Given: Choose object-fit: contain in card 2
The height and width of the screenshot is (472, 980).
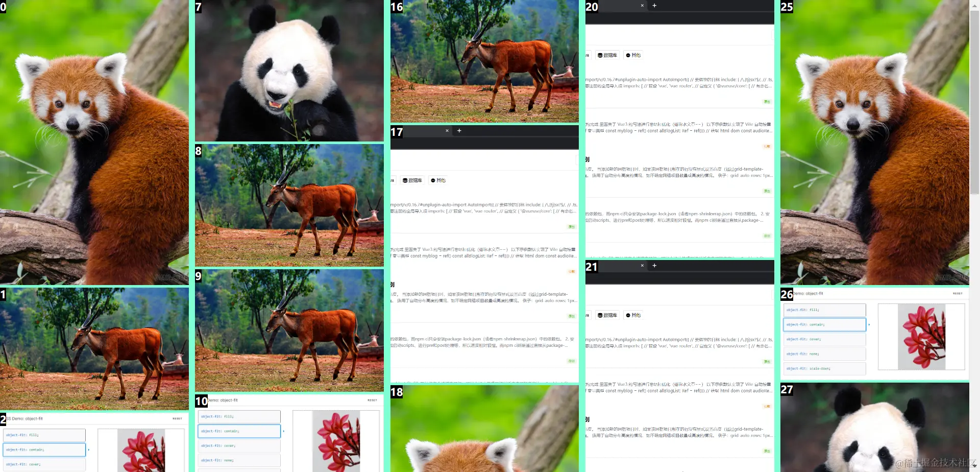Looking at the screenshot, I should click(44, 450).
